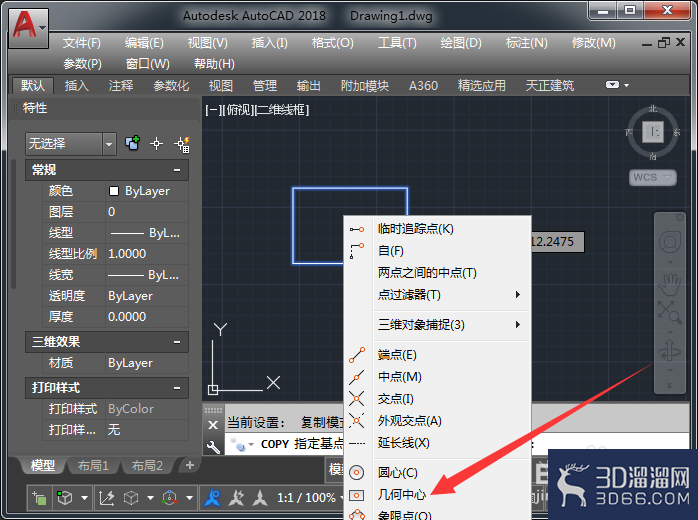Screen dimensions: 698x520
Task: Switch to the A360 ribbon tab
Action: (x=423, y=85)
